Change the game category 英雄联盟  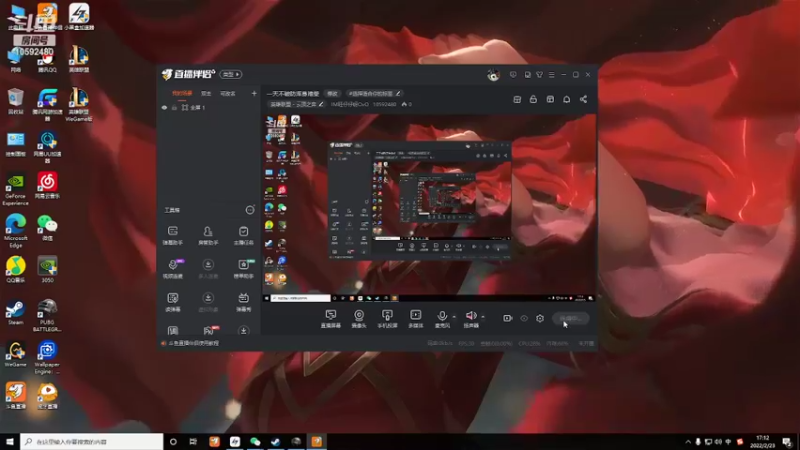coord(296,104)
